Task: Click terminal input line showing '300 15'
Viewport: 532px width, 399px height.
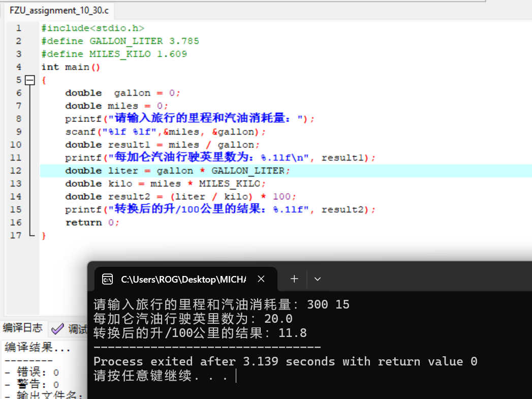Action: click(x=221, y=304)
